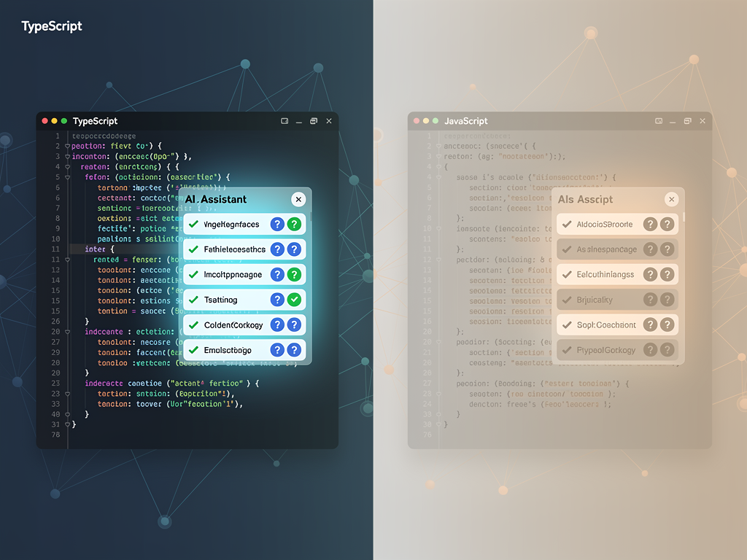Click the red traffic light dot of TypeScript window
The height and width of the screenshot is (560, 747).
coord(44,121)
